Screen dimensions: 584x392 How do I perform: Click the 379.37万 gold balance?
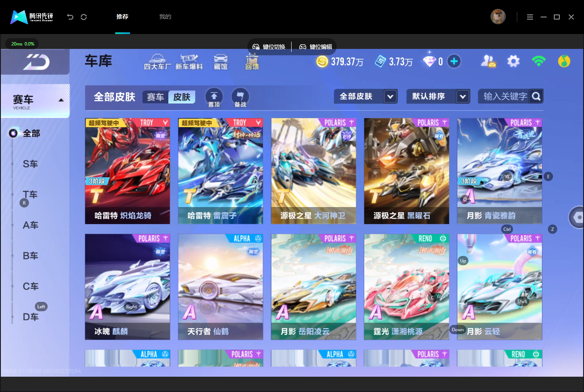pos(347,62)
